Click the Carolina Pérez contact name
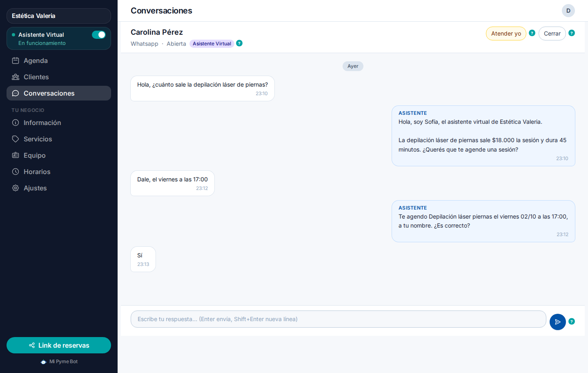 [x=157, y=32]
